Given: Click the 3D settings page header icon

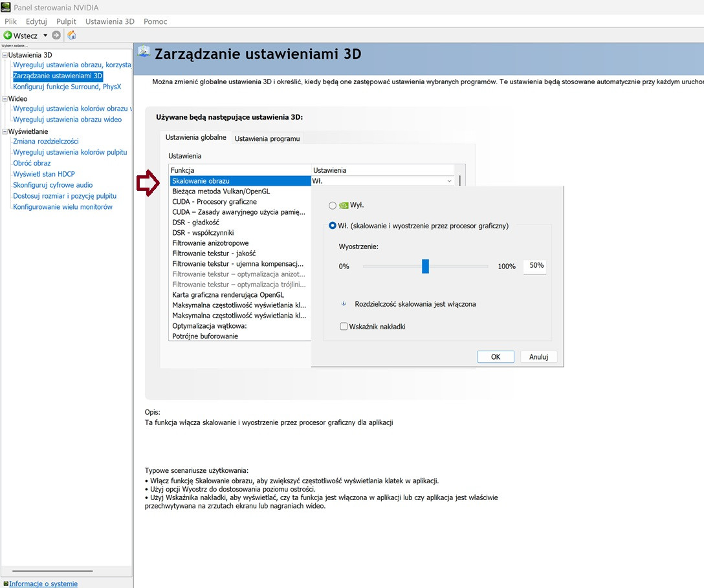Looking at the screenshot, I should click(x=144, y=52).
